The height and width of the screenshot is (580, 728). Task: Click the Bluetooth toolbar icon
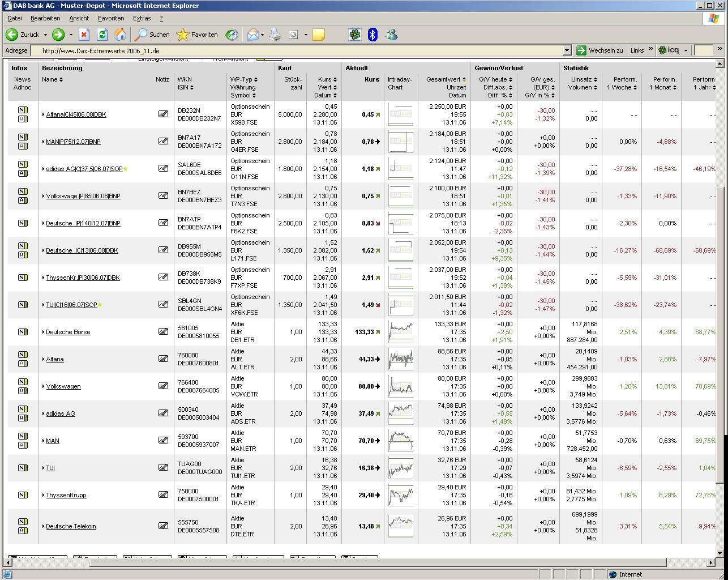point(372,35)
